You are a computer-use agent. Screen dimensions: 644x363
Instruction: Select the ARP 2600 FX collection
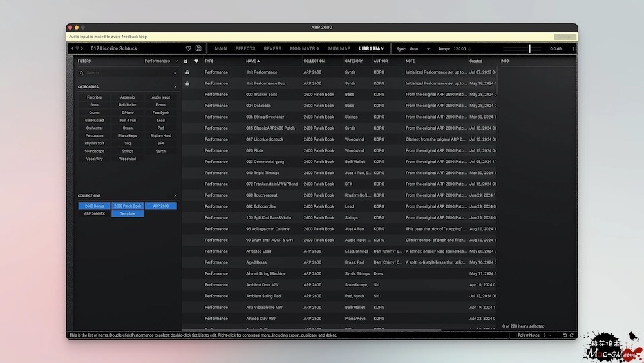coord(95,214)
